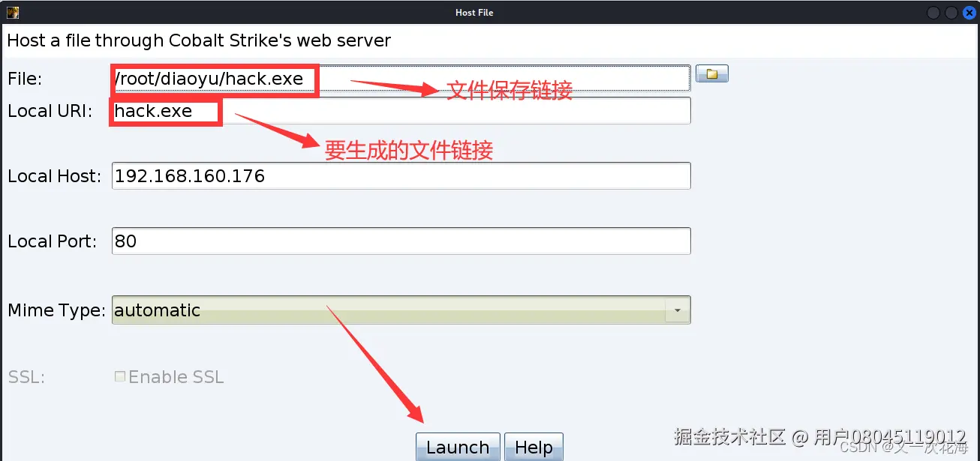Minimize the Host File window
Viewport: 980px width, 461px height.
coord(933,13)
